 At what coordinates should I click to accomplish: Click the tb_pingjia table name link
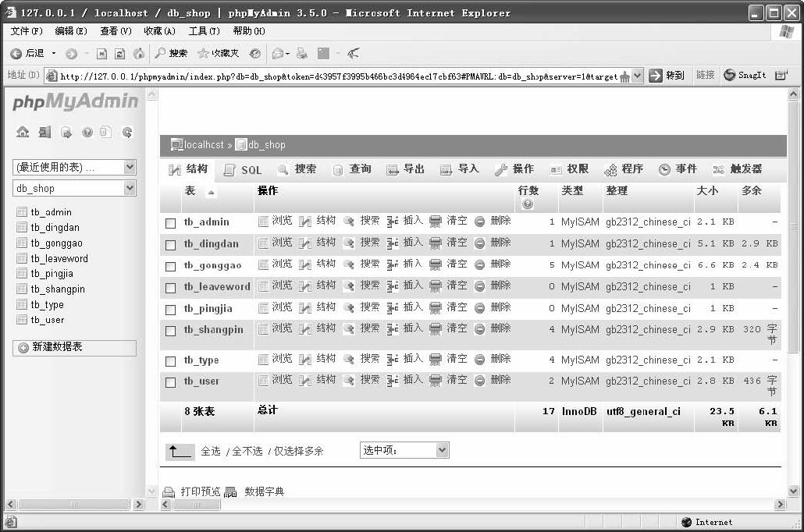coord(208,309)
